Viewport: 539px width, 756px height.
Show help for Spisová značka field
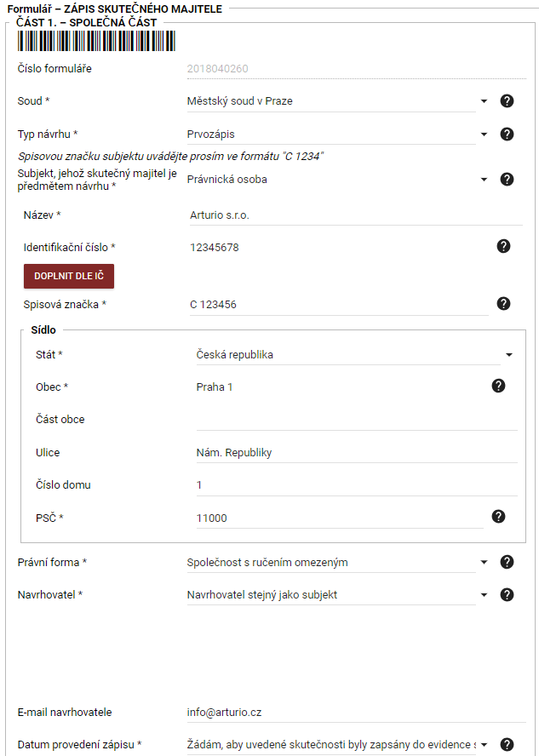[x=503, y=304]
